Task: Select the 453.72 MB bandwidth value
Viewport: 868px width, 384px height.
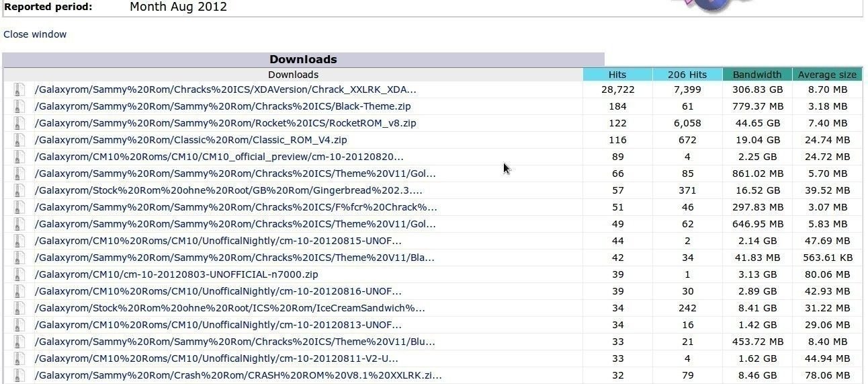Action: click(757, 342)
